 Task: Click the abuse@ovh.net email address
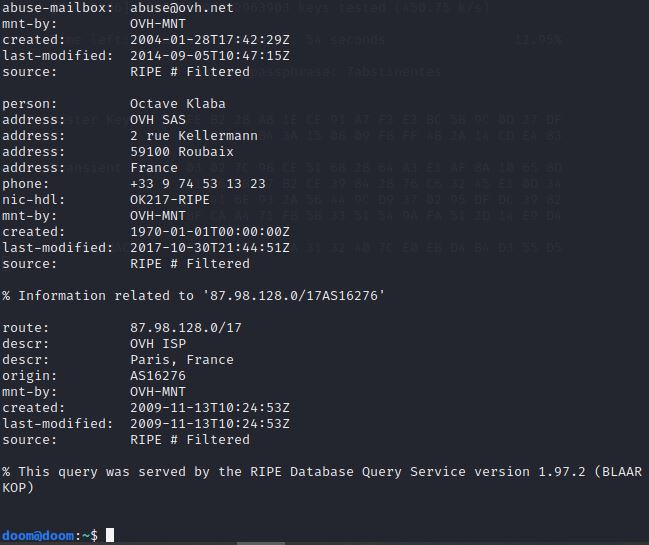coord(182,7)
